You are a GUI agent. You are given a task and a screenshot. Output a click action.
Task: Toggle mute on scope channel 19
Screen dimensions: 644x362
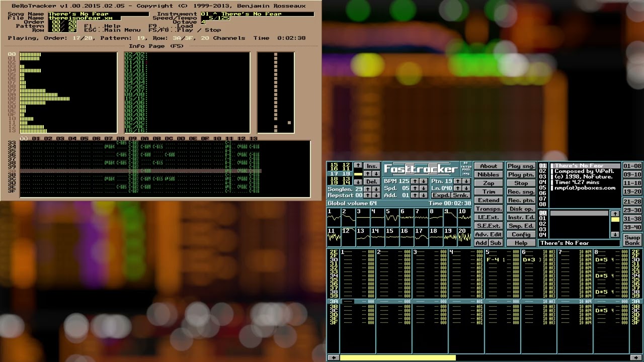click(450, 237)
